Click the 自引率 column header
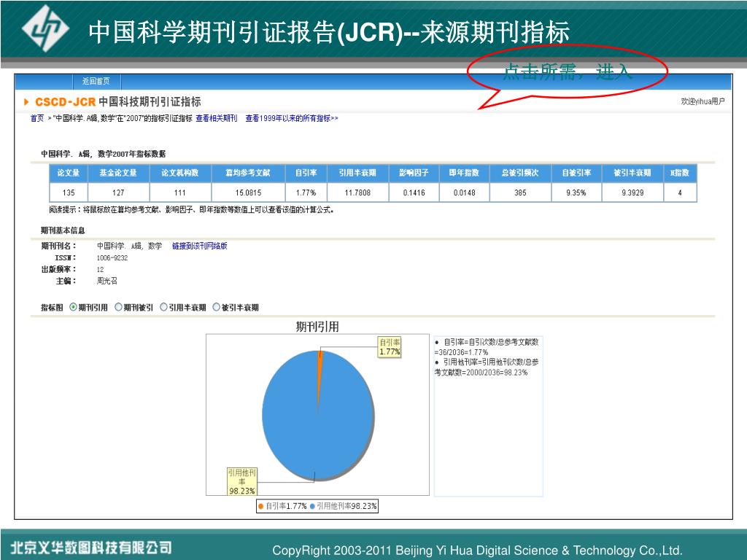Screen dimensions: 747x560 [306, 173]
